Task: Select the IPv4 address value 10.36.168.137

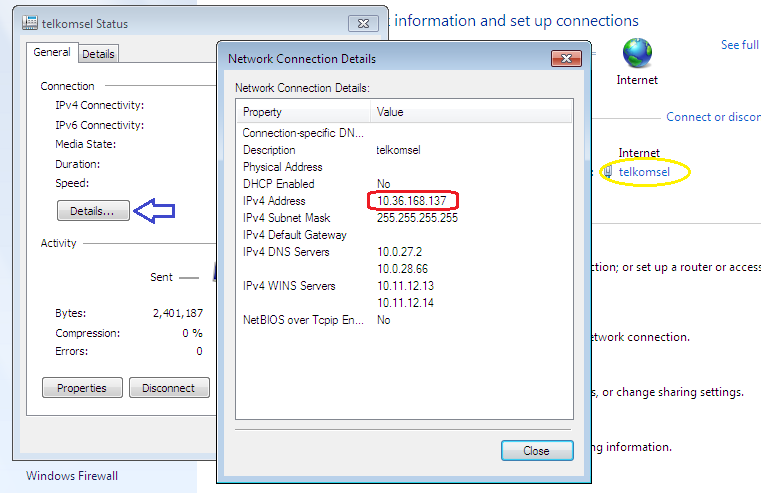Action: coord(412,201)
